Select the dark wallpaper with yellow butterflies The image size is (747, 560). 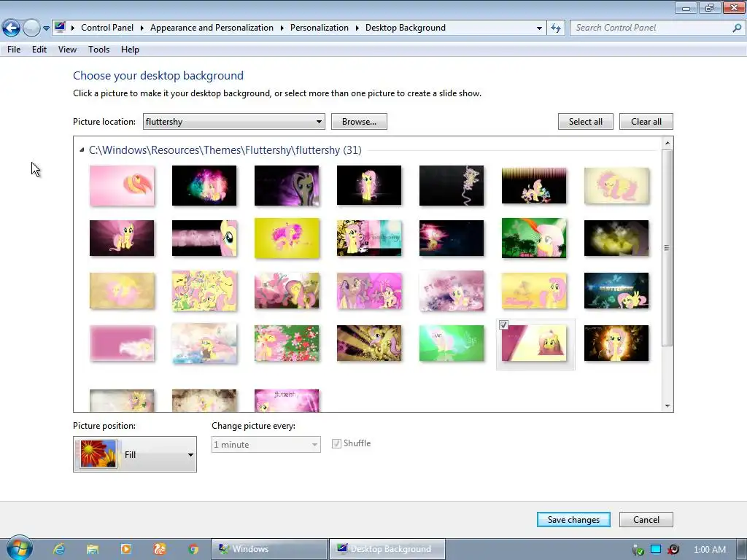point(616,238)
